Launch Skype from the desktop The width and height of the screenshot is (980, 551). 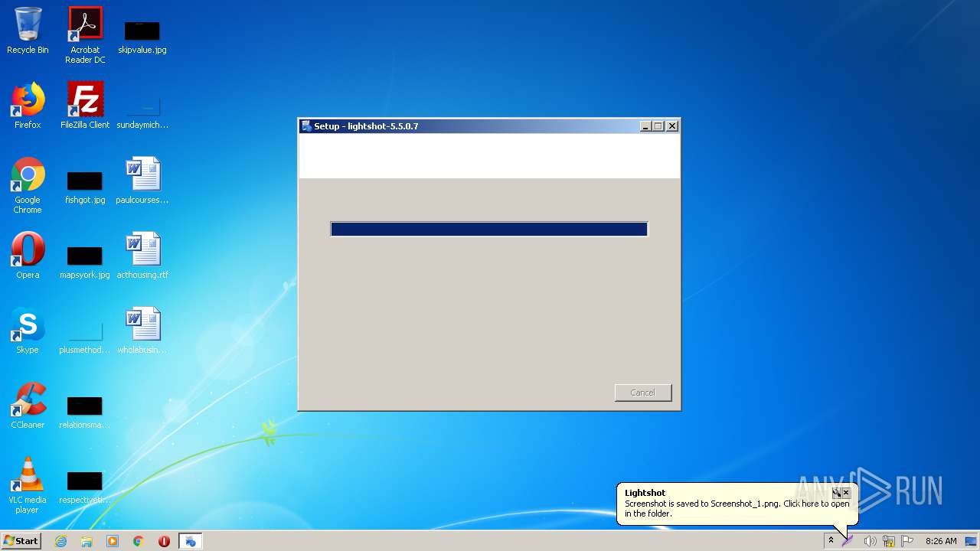[28, 331]
